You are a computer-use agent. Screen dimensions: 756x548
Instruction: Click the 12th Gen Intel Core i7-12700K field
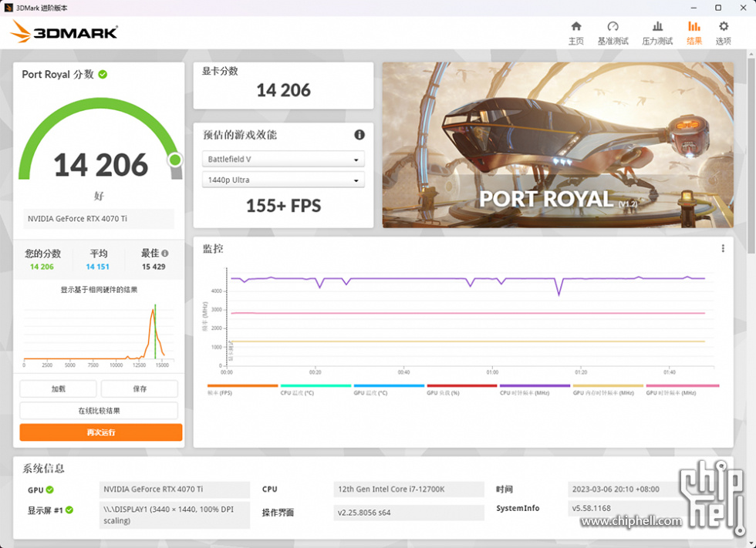click(409, 489)
